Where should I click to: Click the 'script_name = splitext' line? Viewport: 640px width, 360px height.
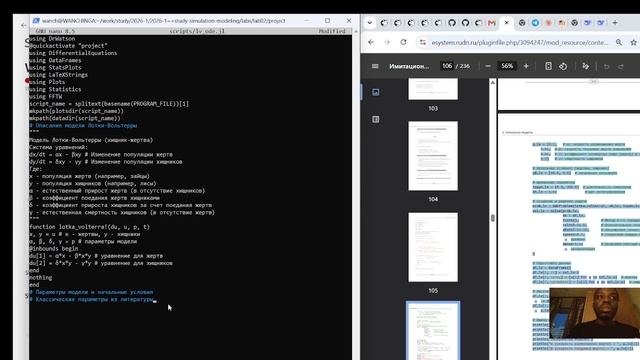point(109,104)
